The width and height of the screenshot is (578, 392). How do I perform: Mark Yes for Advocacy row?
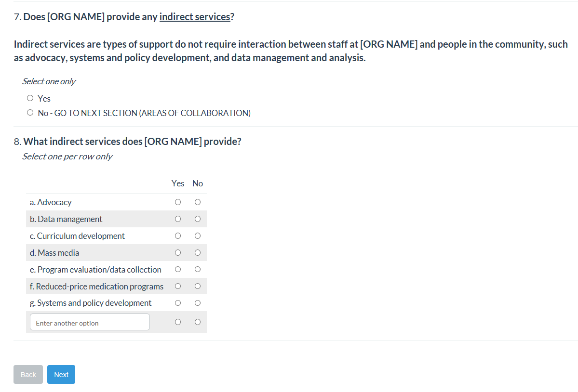(x=178, y=202)
